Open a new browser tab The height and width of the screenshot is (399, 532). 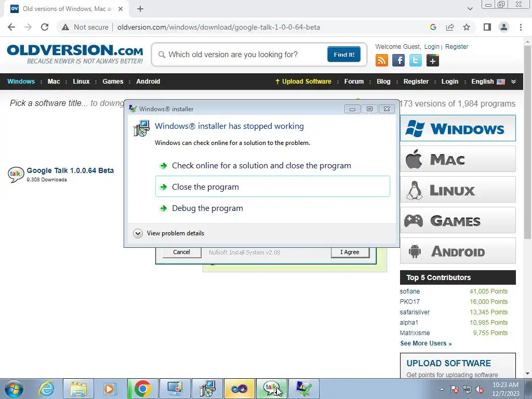click(140, 9)
